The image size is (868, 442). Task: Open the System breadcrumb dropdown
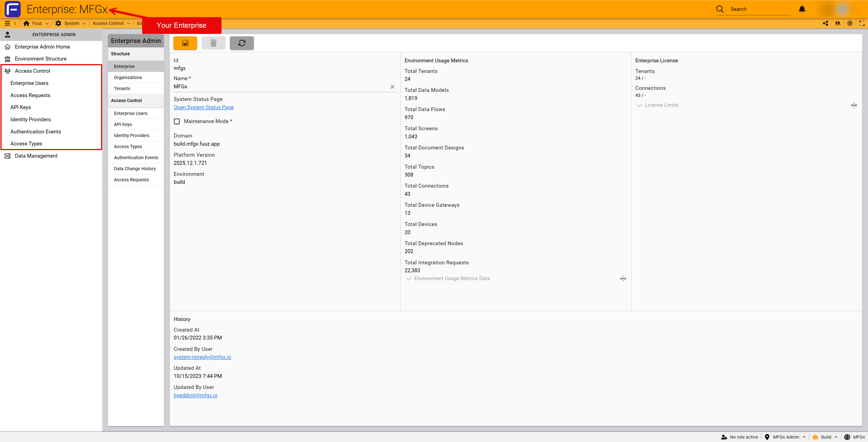coord(84,23)
